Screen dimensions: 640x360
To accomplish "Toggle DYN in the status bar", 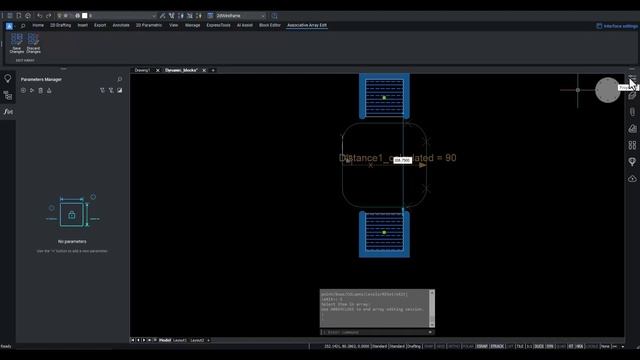I will coord(550,346).
